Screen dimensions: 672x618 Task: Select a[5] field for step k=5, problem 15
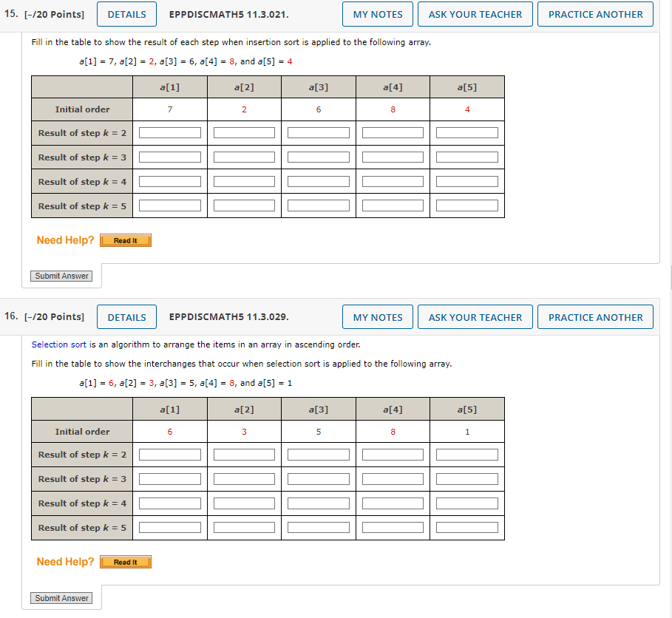pyautogui.click(x=466, y=205)
